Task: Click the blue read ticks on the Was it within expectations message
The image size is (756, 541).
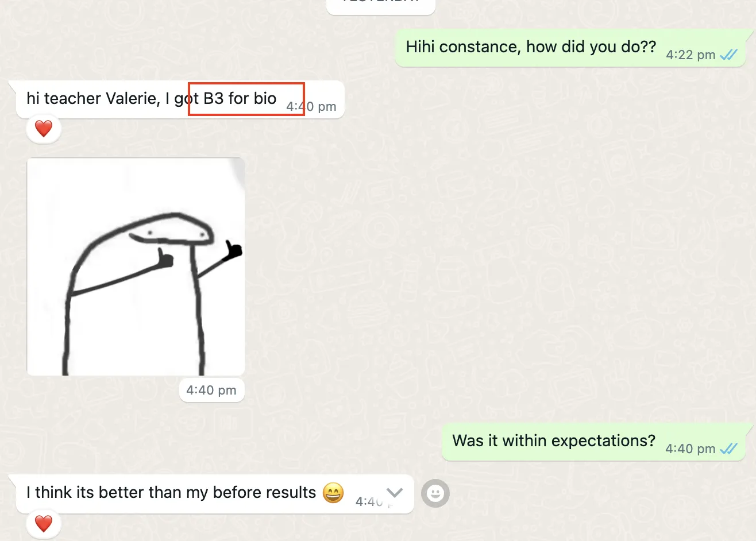Action: coord(729,449)
